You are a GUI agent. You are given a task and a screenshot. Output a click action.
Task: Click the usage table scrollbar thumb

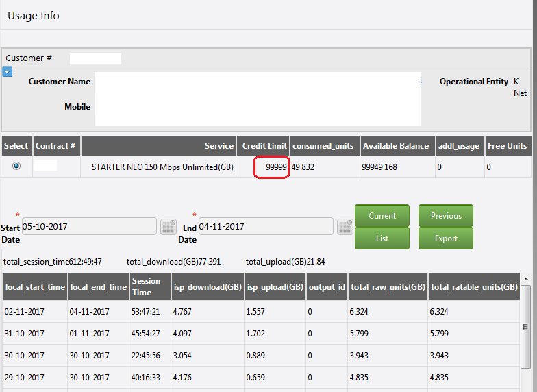(525, 326)
